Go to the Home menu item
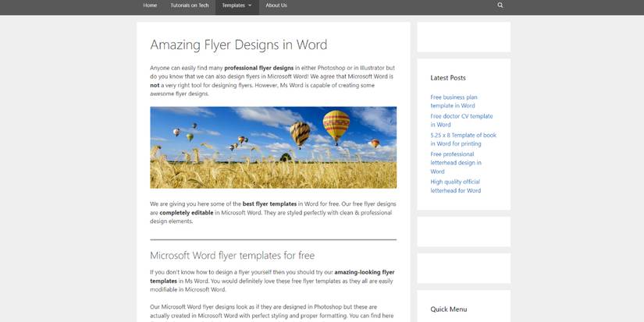The image size is (644, 322). (x=150, y=5)
